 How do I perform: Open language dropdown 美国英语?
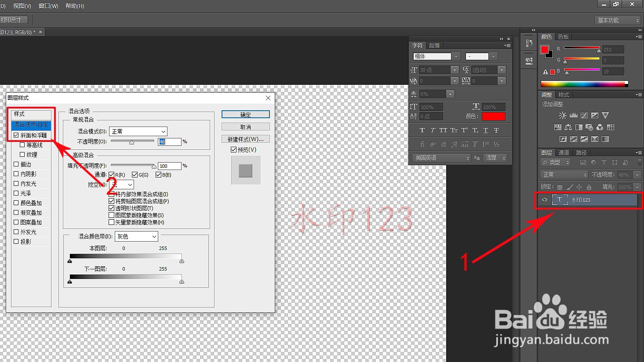[x=441, y=158]
